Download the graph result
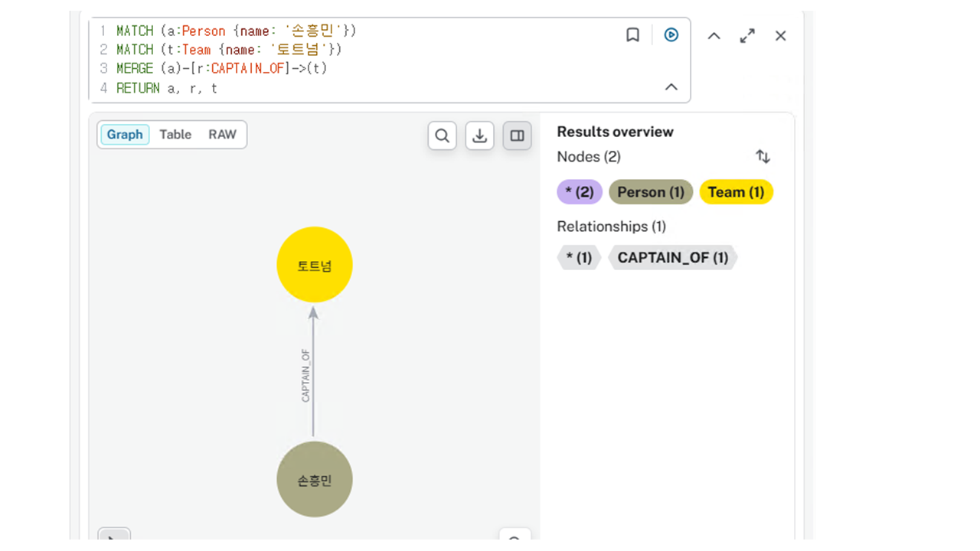 479,135
